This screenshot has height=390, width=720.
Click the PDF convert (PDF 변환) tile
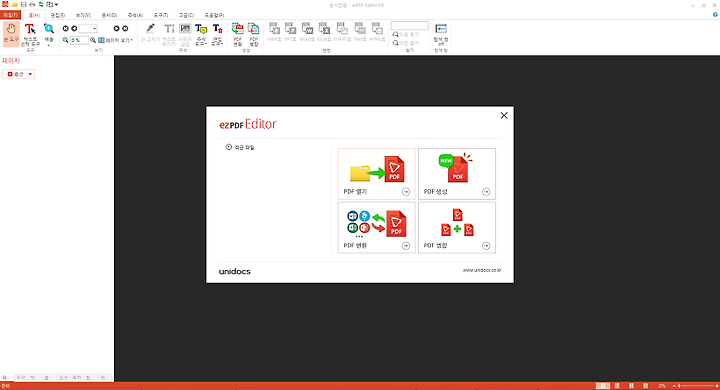377,227
